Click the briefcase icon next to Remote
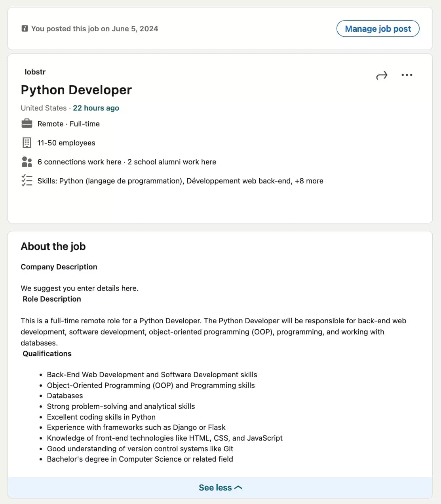This screenshot has width=441, height=504. tap(27, 124)
